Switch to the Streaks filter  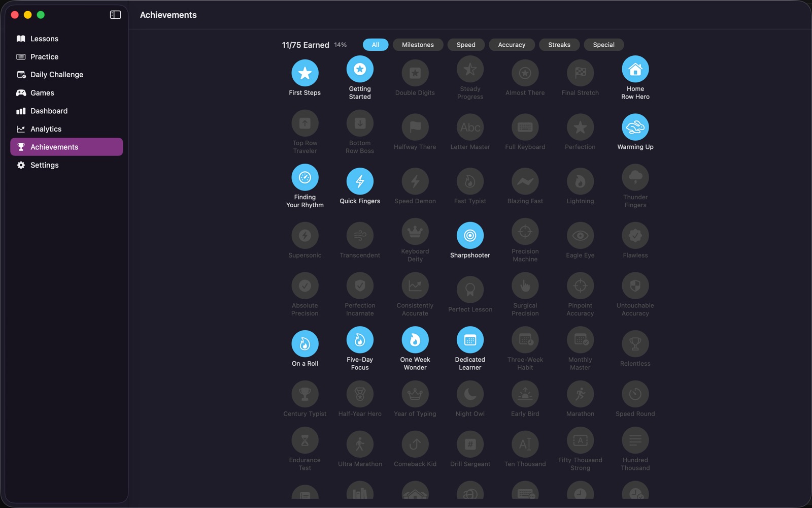click(x=559, y=45)
